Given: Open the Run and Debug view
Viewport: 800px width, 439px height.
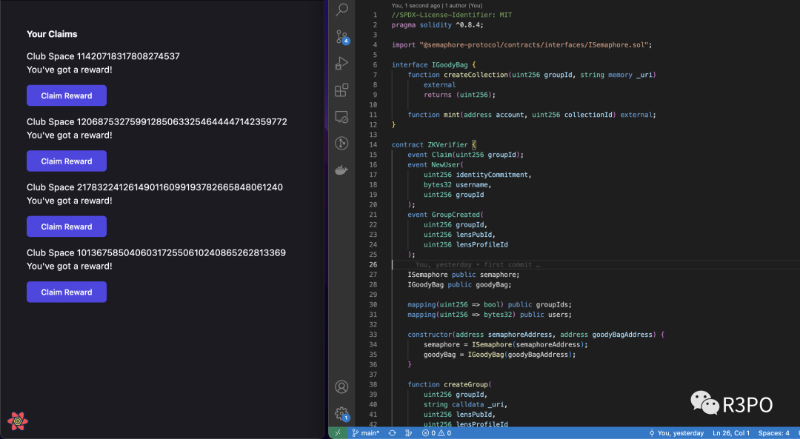Looking at the screenshot, I should click(341, 63).
